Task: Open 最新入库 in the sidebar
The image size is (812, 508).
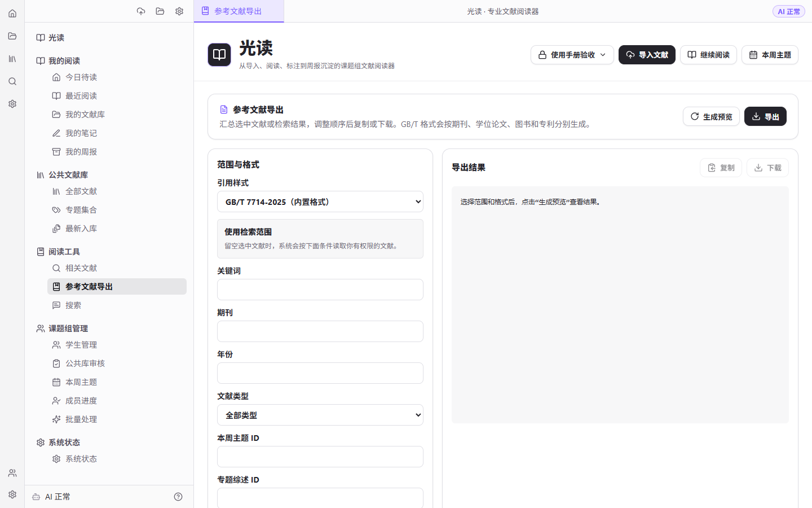Action: click(x=117, y=229)
